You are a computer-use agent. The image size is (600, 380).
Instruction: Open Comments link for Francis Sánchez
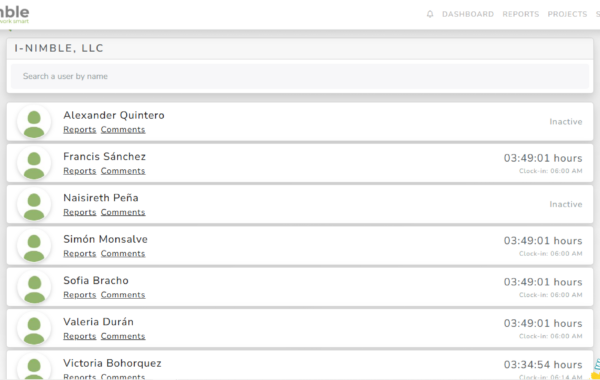(x=123, y=171)
